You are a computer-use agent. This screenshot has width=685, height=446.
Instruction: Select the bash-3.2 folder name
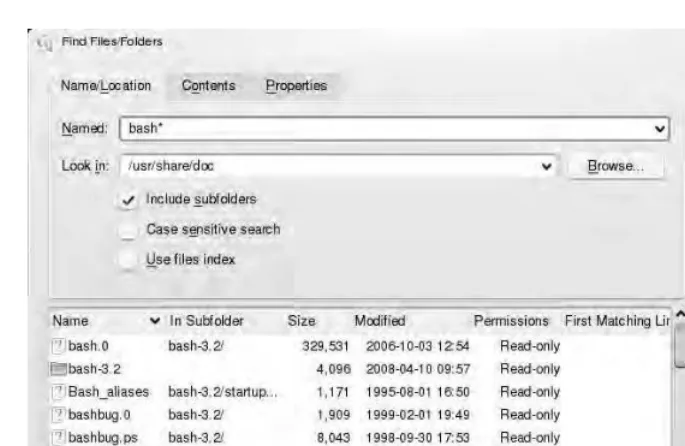94,369
